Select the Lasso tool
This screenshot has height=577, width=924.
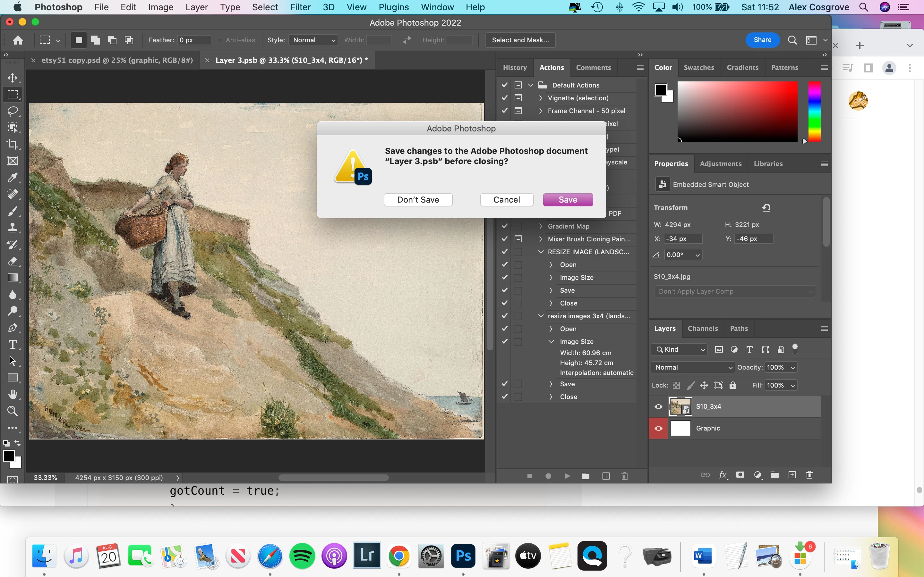[x=13, y=111]
